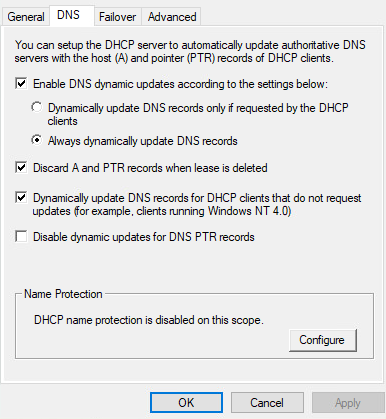386x419 pixels.
Task: Click the 'Always dynamically update' label text
Action: pyautogui.click(x=143, y=141)
